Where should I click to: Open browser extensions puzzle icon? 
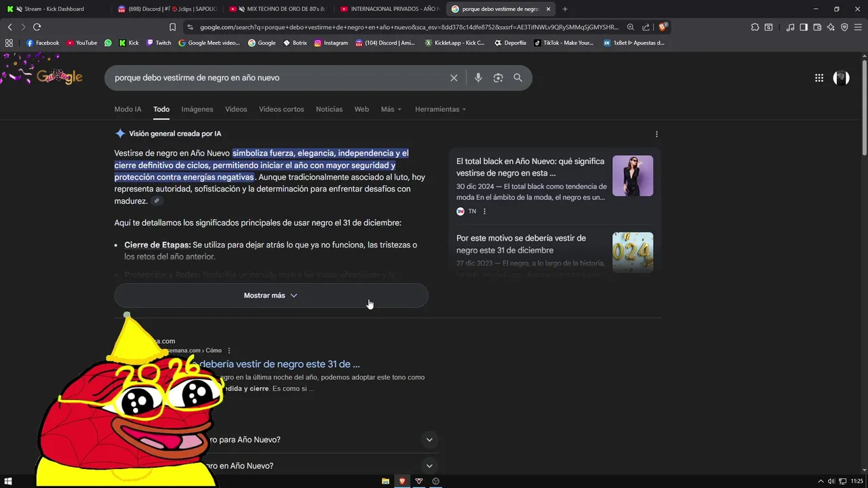pyautogui.click(x=755, y=27)
